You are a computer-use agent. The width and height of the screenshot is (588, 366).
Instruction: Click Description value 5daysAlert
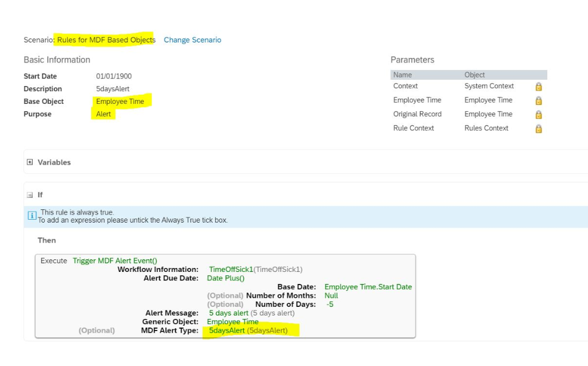[112, 89]
